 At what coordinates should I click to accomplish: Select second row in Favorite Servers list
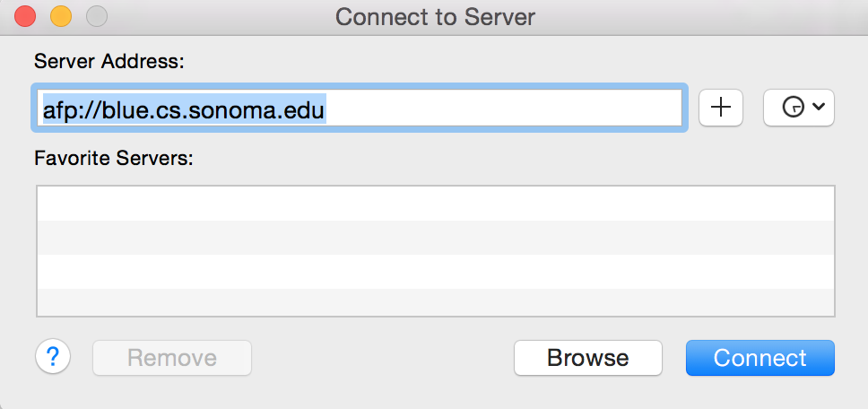[435, 238]
